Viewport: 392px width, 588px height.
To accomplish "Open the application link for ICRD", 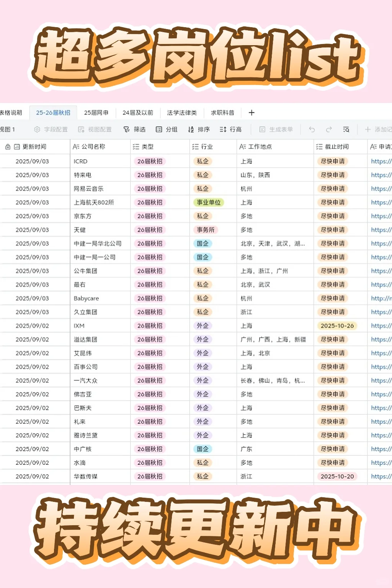I will 381,161.
